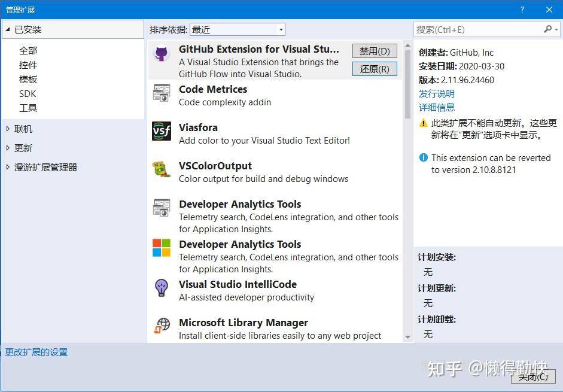This screenshot has width=563, height=392.
Task: Select 全部 under installed
Action: [x=28, y=50]
